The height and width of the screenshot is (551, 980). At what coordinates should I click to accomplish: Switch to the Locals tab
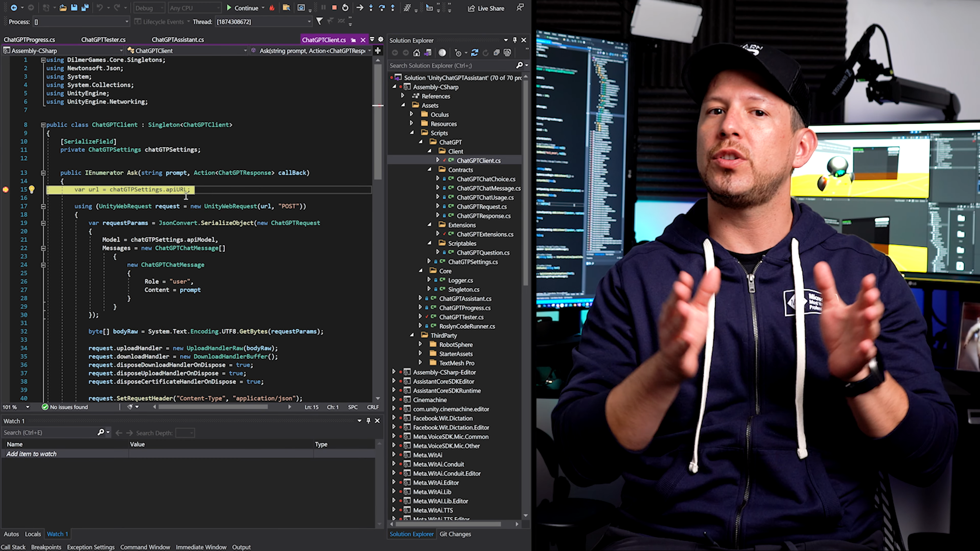tap(33, 534)
